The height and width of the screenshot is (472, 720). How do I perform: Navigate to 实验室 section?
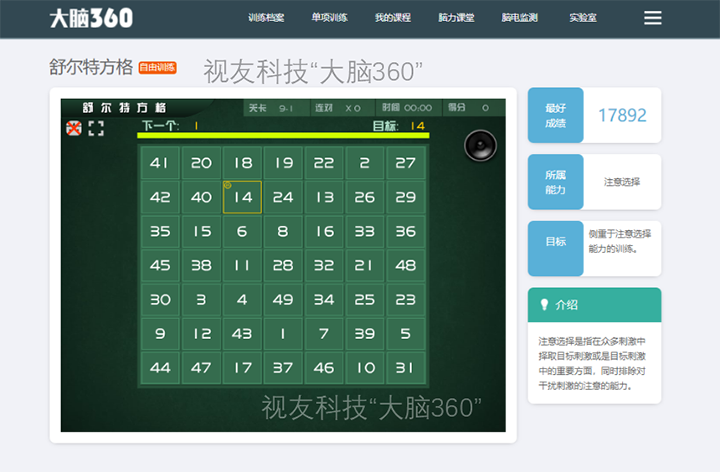(583, 18)
